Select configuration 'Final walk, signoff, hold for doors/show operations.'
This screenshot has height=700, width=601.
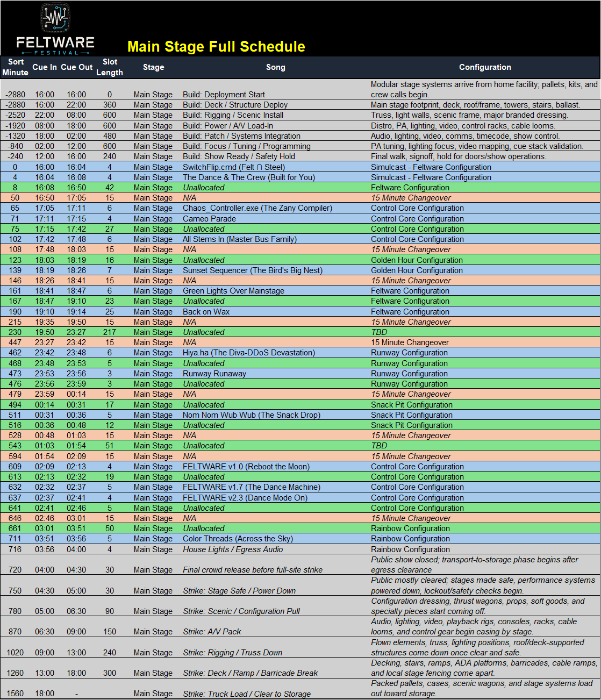(459, 156)
